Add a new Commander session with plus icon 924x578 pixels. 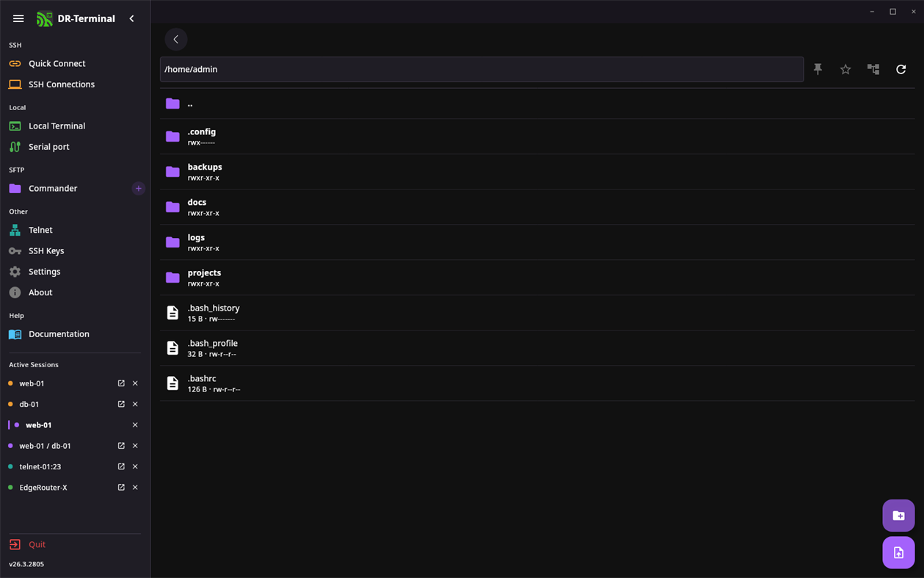138,189
